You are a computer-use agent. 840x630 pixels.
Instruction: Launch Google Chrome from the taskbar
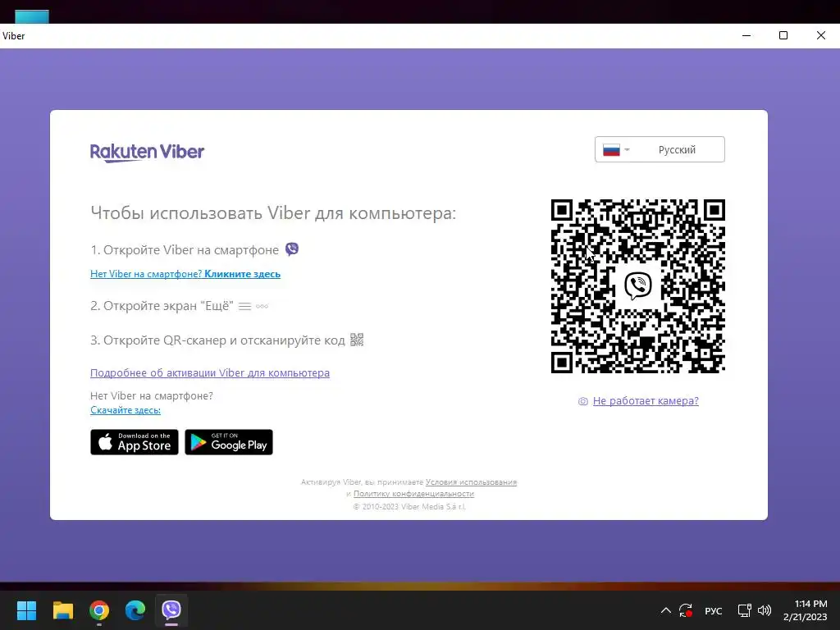(99, 609)
